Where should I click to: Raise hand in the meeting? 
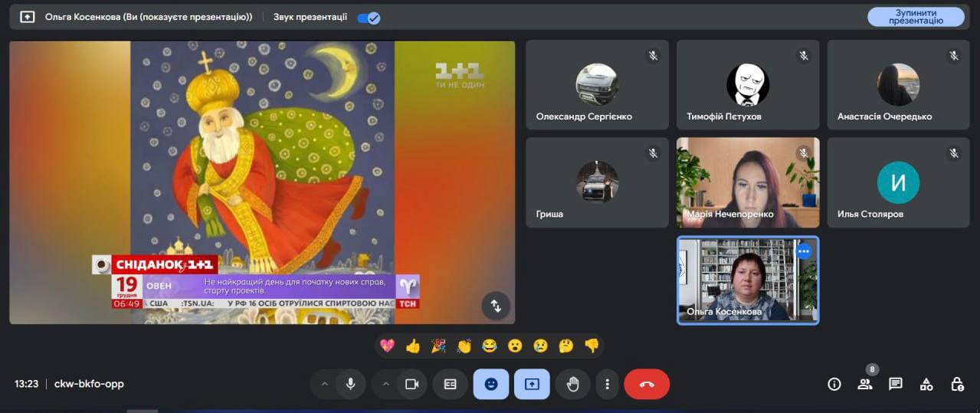[x=572, y=384]
